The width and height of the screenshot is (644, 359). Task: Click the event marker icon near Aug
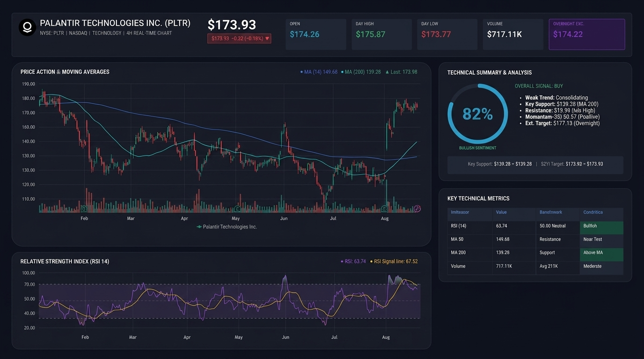pyautogui.click(x=385, y=209)
